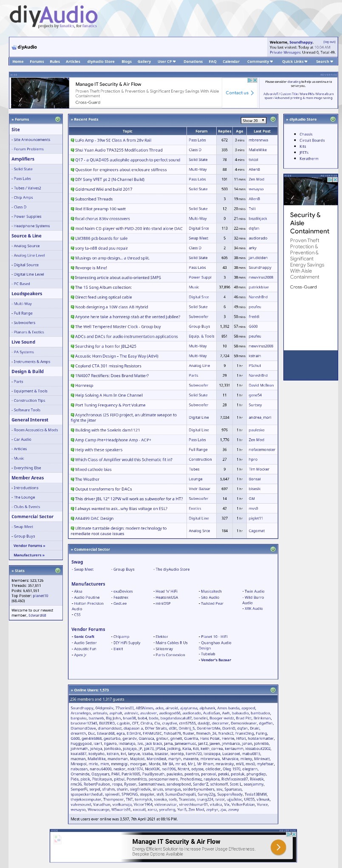
Task: Click the top banner ad image thumbnail
Action: click(x=40, y=93)
